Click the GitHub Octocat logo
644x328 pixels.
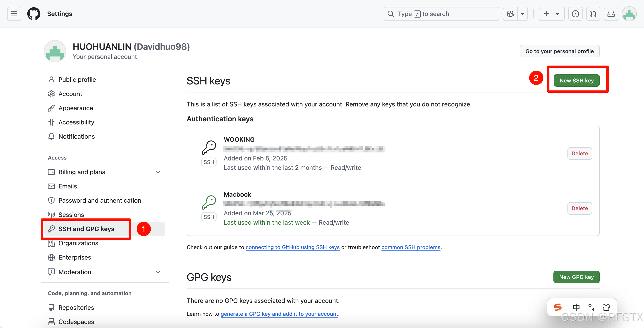coord(34,14)
